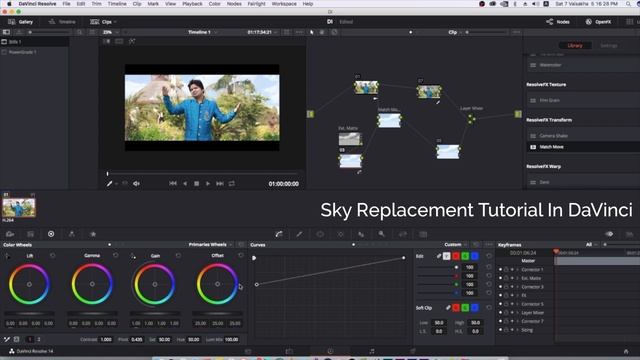Reset the Offset color wheel
Image resolution: width=640 pixels, height=360 pixels.
pyautogui.click(x=241, y=256)
